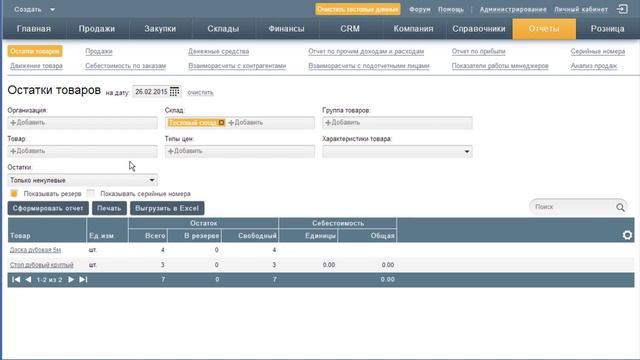Go to last page of results

click(x=83, y=280)
